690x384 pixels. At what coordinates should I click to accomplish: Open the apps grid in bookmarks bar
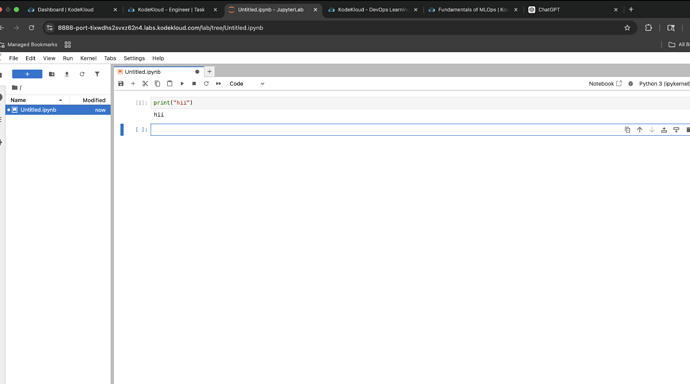68,44
